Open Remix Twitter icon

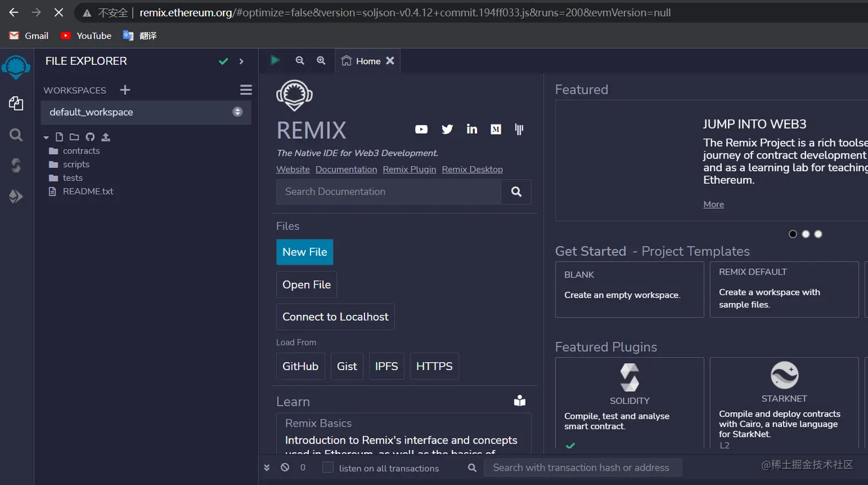click(447, 129)
